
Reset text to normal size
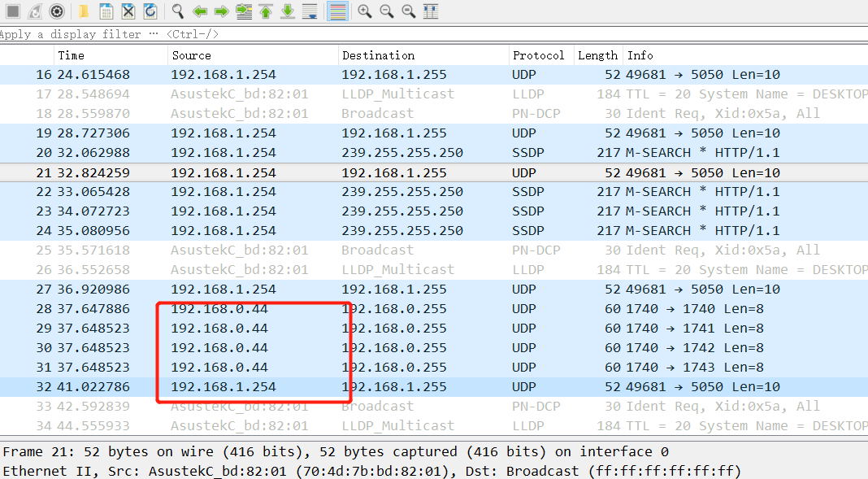tap(409, 11)
